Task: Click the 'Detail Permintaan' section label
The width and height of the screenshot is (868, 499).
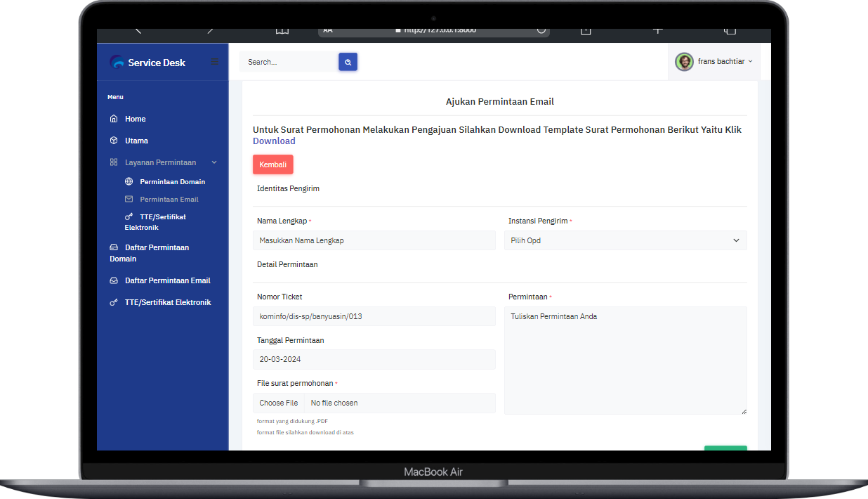Action: [x=287, y=264]
